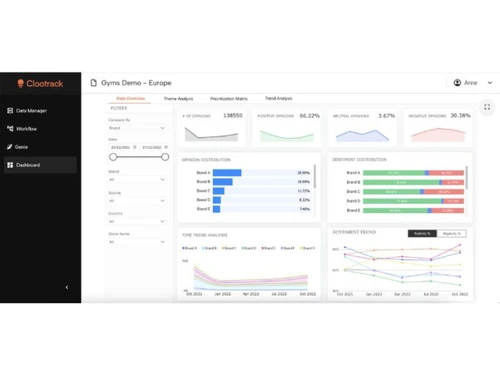Click Brand C green segment in Sentiment Distribution
Screen dimensions: 500x375
pos(391,192)
